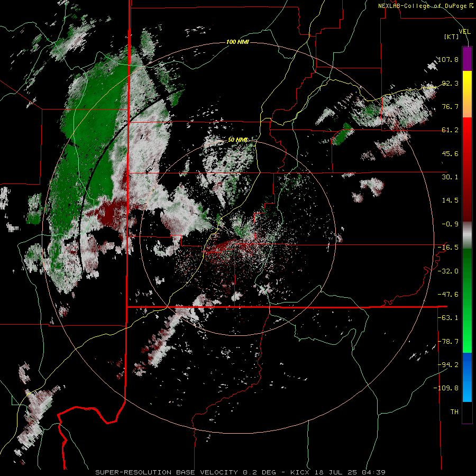
Task: Pick the green inbound segment of velocity scale
Action: tap(467, 300)
